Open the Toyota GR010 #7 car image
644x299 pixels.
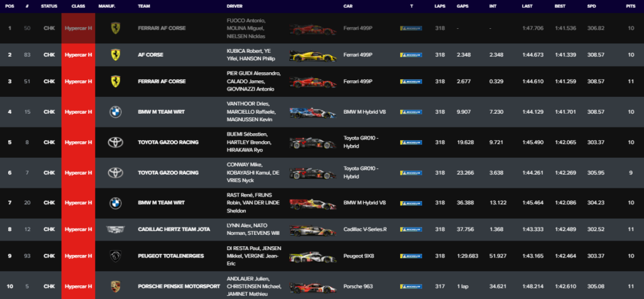pyautogui.click(x=313, y=173)
